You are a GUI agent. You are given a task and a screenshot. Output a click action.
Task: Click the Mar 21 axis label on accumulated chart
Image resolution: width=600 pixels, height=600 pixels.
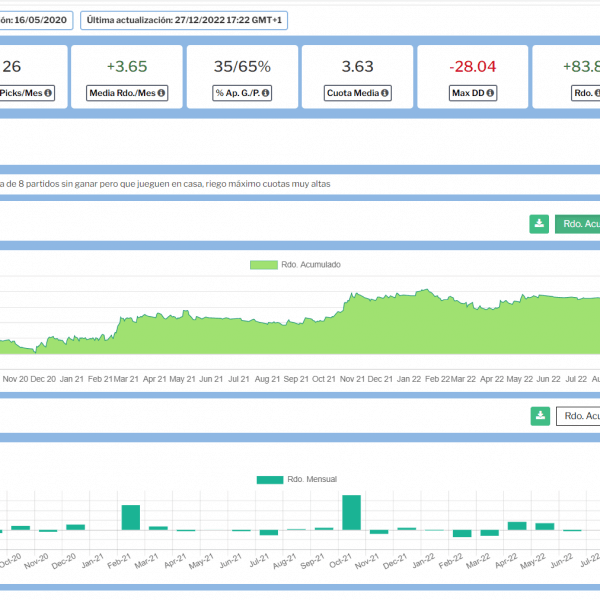pos(126,379)
